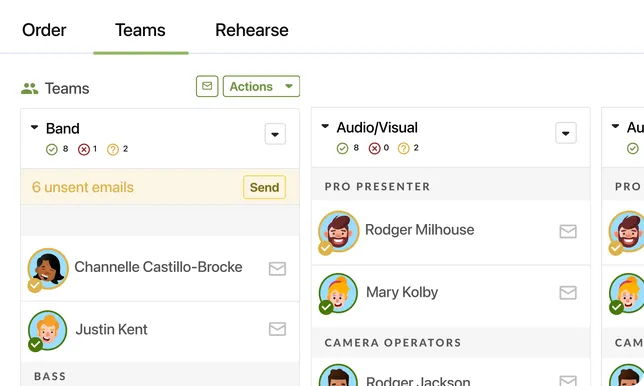The image size is (644, 386).
Task: Click Band unconfirmed count icon
Action: [113, 149]
